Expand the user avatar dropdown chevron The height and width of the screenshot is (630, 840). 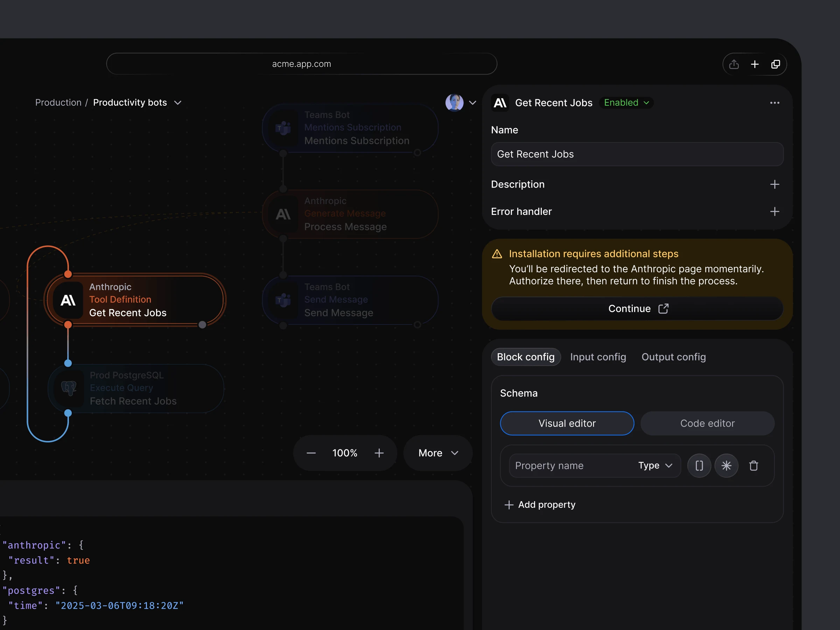(x=472, y=103)
